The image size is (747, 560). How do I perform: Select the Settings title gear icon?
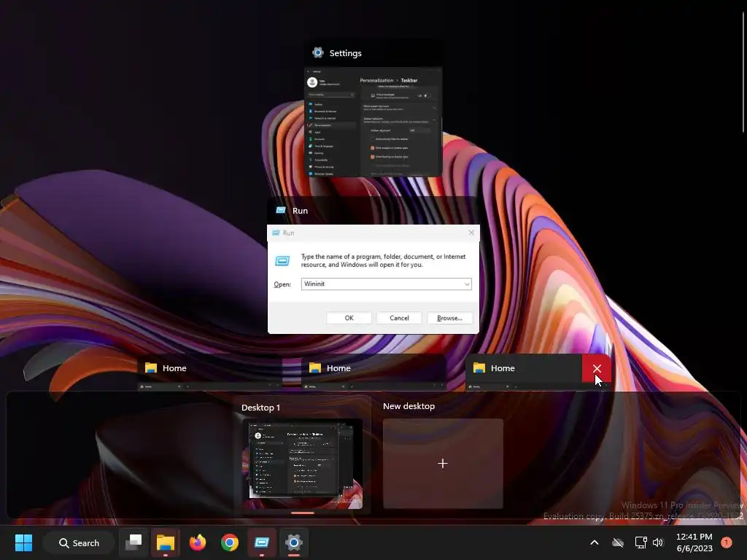318,52
